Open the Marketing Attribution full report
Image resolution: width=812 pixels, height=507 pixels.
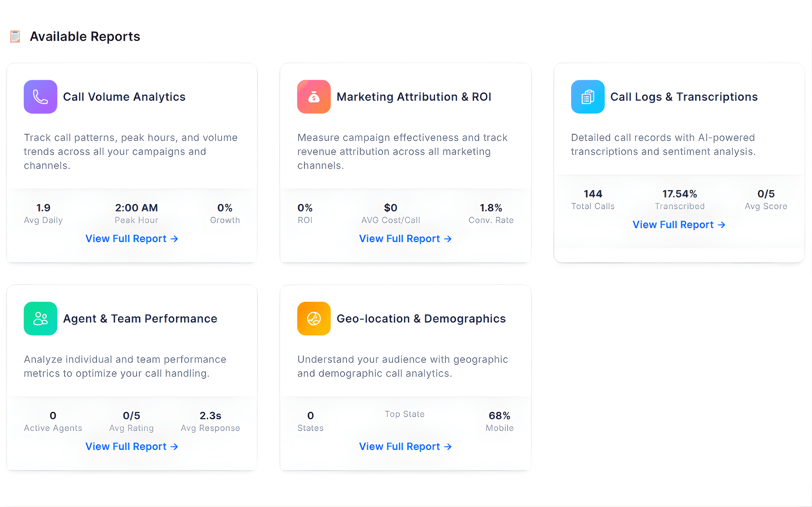[405, 239]
